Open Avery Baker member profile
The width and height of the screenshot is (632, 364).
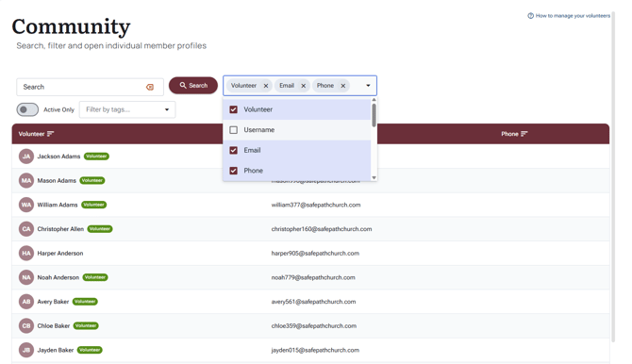pyautogui.click(x=53, y=302)
